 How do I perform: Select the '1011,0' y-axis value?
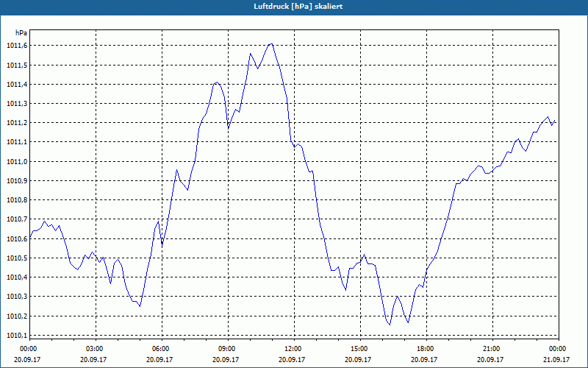pos(17,161)
